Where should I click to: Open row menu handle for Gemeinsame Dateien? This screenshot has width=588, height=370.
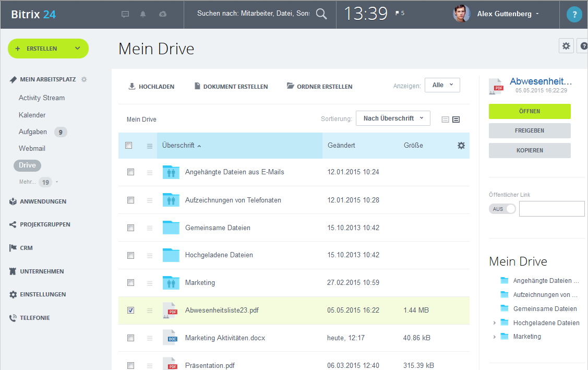pyautogui.click(x=150, y=228)
